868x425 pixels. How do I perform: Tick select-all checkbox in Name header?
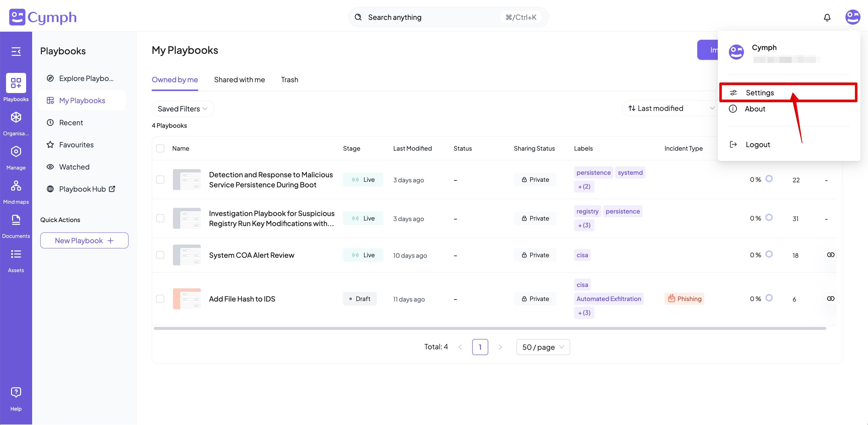pos(160,148)
